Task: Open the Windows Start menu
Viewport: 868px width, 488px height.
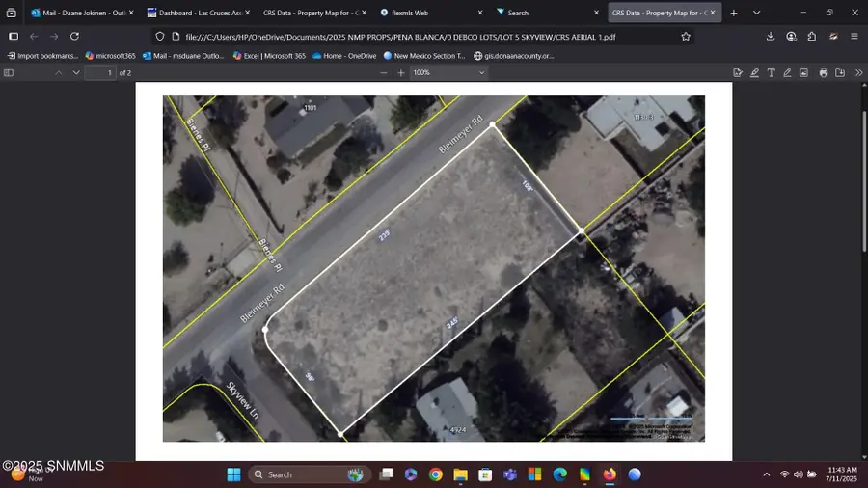Action: [234, 474]
